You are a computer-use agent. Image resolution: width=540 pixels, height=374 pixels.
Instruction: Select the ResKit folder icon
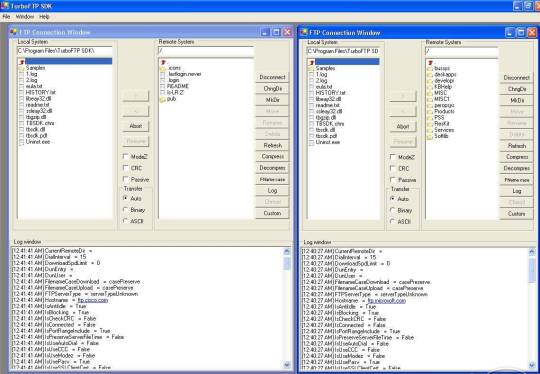tap(430, 124)
